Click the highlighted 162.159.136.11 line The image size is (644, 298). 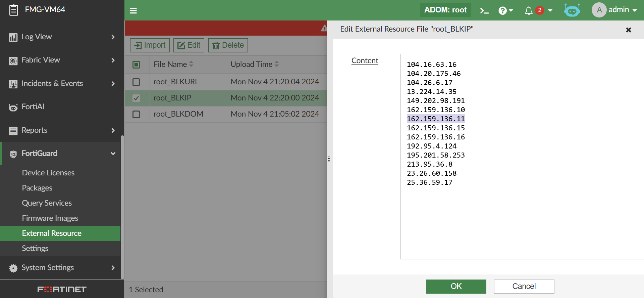tap(436, 119)
